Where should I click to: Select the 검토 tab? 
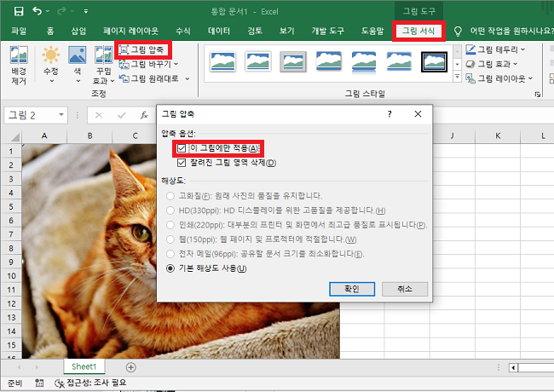[255, 31]
